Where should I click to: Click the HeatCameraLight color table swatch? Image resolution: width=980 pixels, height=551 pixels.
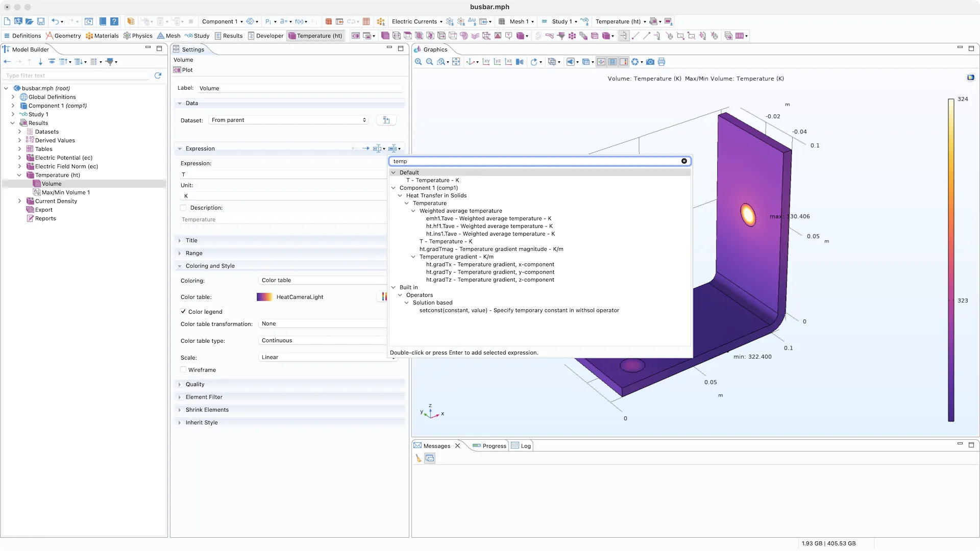264,297
